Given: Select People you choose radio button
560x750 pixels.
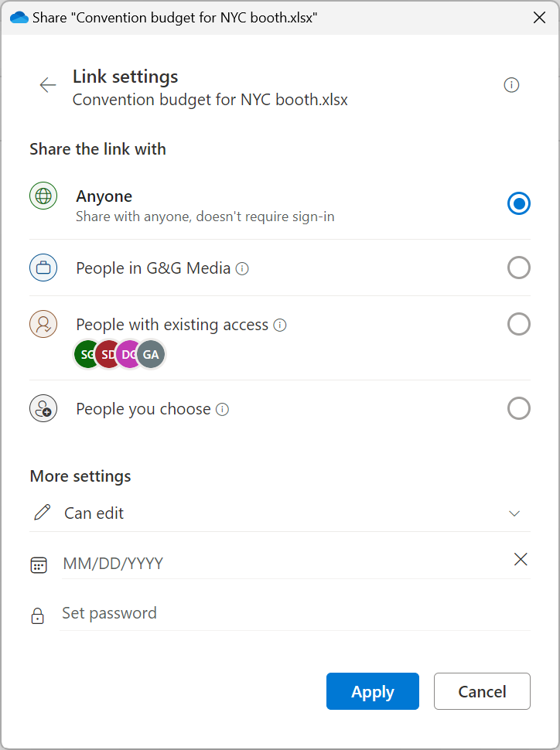Looking at the screenshot, I should [519, 408].
